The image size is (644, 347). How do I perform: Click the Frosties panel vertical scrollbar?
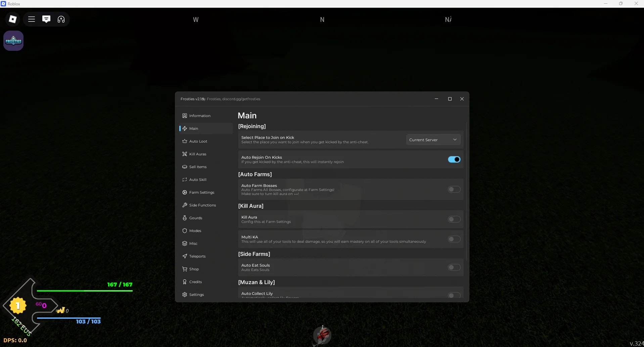point(466,192)
